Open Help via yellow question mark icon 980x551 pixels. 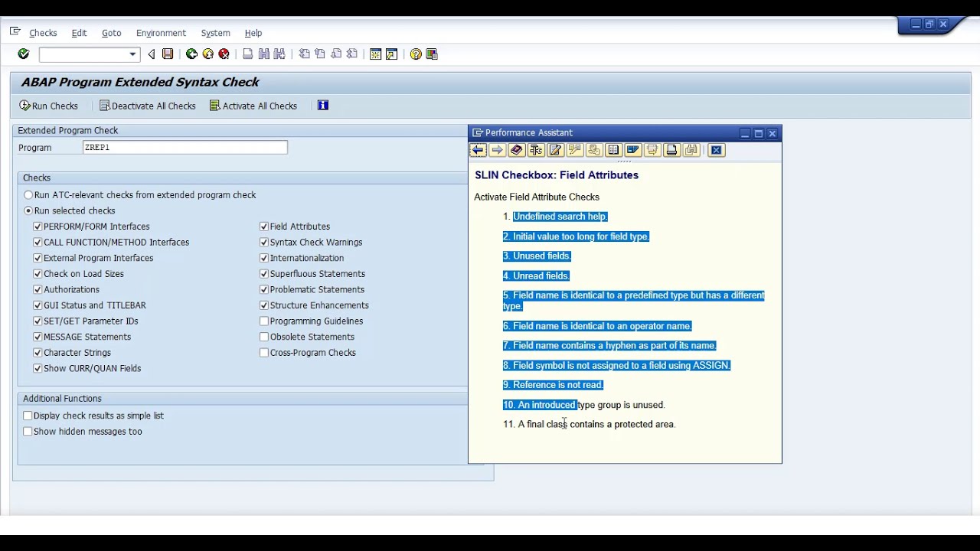pos(416,54)
